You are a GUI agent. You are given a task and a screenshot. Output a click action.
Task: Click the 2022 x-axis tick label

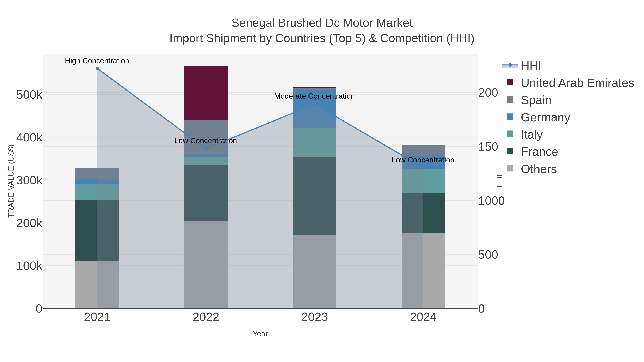coord(206,317)
